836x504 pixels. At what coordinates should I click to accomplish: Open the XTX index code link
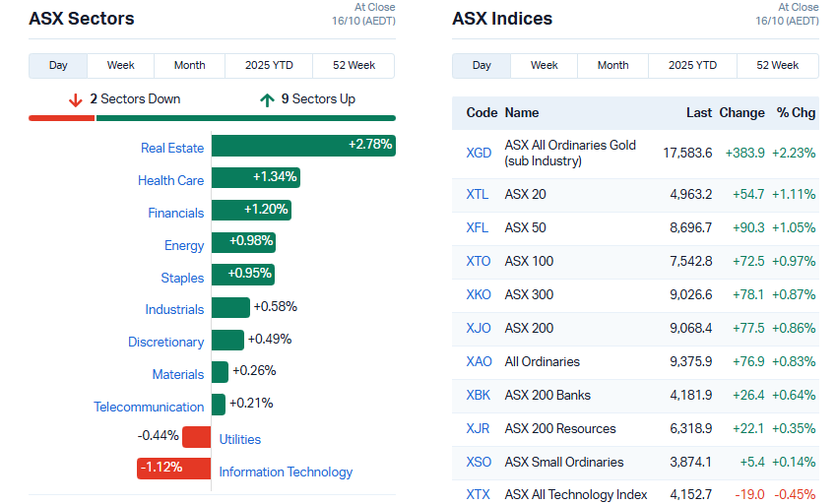tap(478, 494)
